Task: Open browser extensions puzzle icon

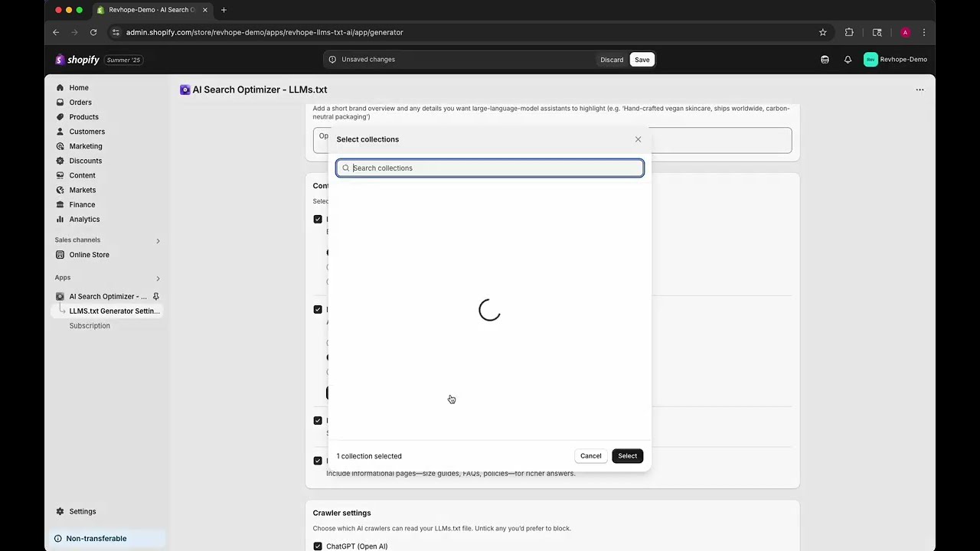Action: point(849,32)
